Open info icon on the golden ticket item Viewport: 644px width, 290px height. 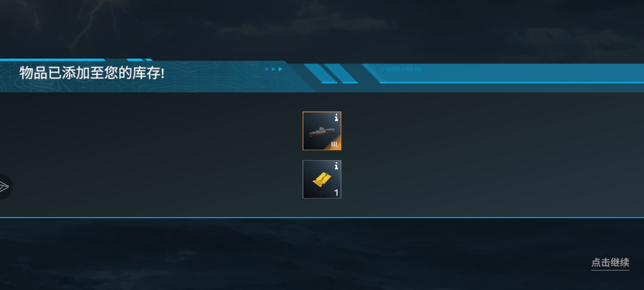click(x=336, y=166)
